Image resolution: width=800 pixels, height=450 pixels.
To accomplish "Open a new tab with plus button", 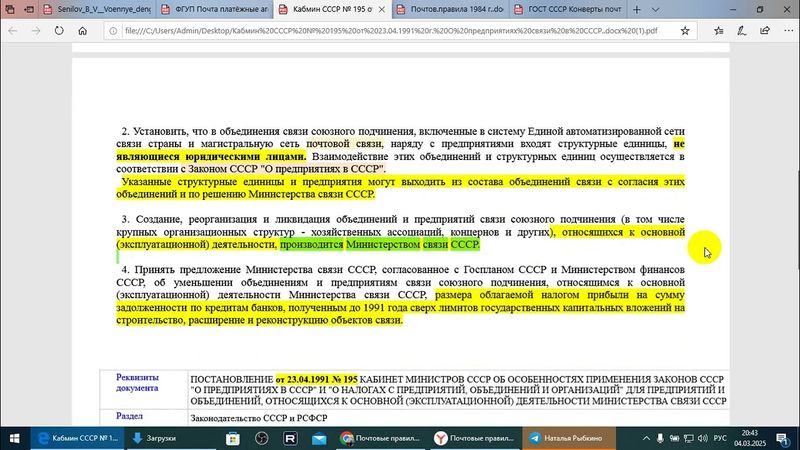I will tap(637, 9).
